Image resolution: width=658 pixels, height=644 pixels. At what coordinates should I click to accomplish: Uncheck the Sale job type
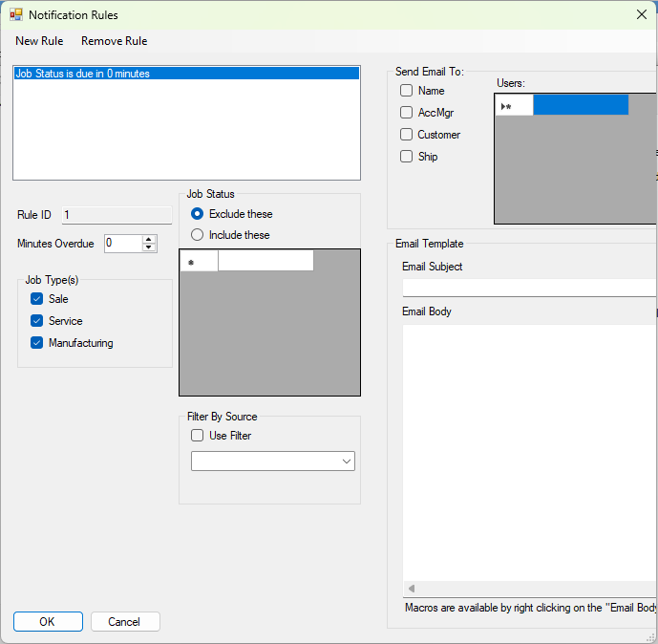pos(37,299)
